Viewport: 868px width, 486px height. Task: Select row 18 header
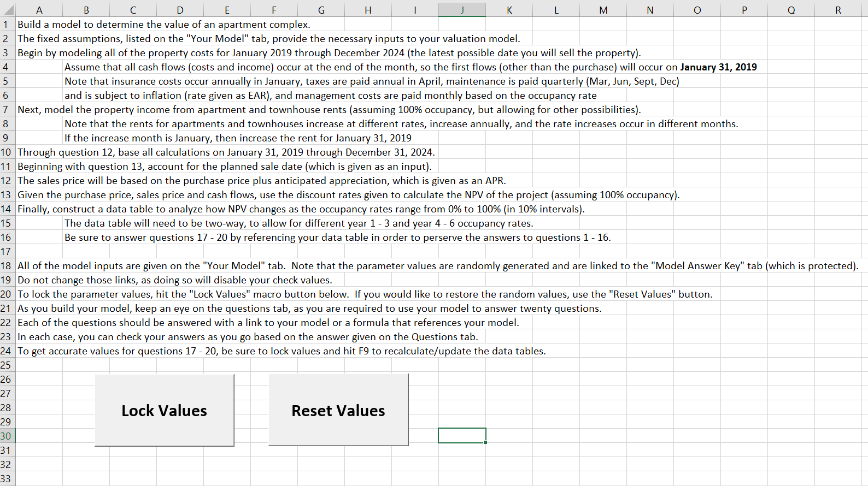pos(7,266)
